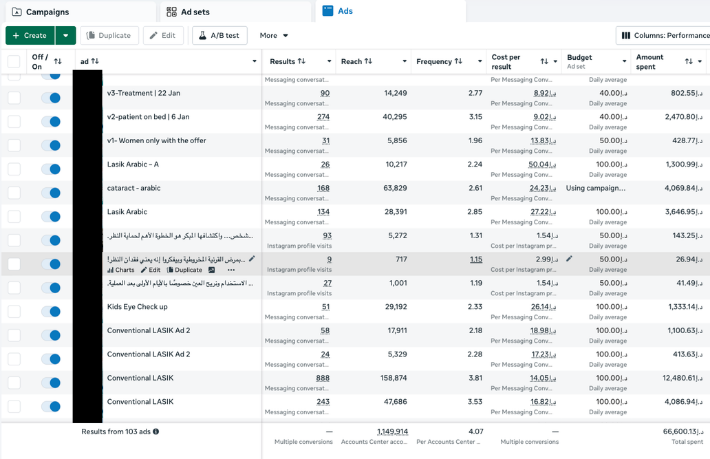Turn off the cataract - arabic ad
Image resolution: width=710 pixels, height=459 pixels.
tap(51, 193)
